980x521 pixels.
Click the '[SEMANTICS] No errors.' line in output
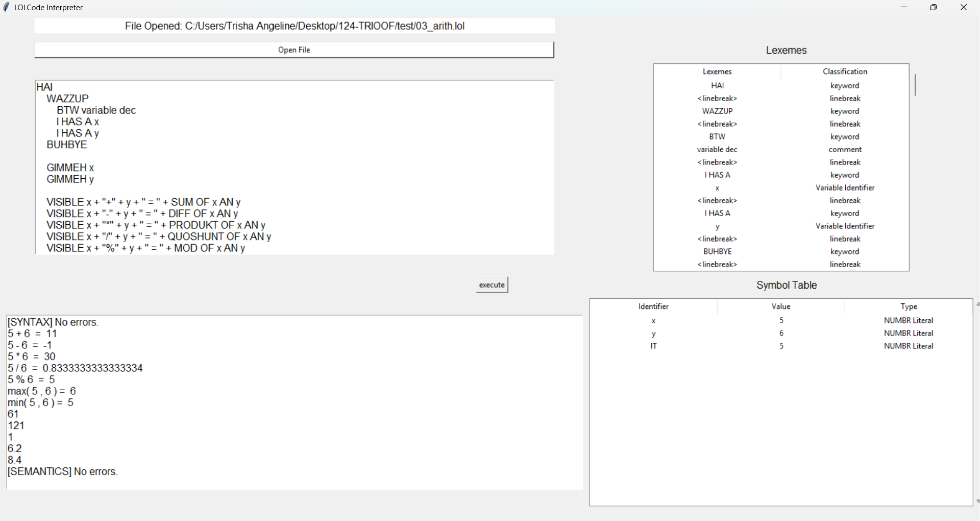point(63,472)
